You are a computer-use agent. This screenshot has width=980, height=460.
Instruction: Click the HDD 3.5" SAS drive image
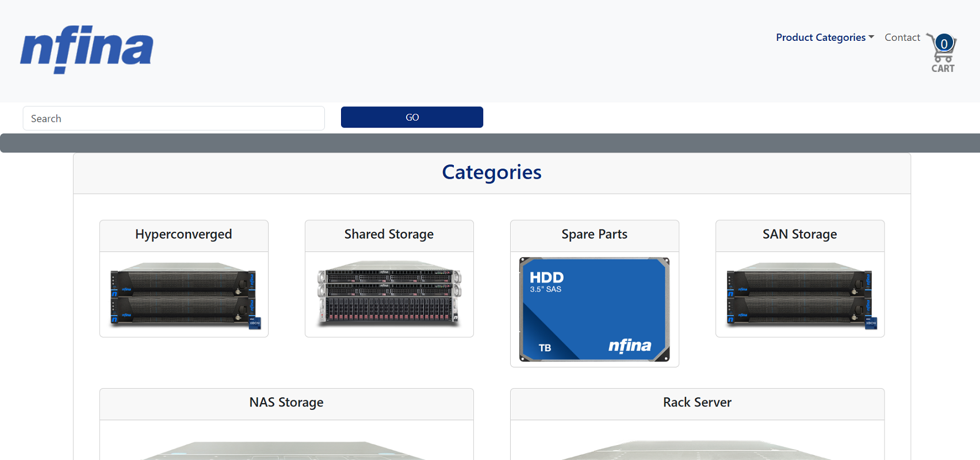pyautogui.click(x=594, y=309)
